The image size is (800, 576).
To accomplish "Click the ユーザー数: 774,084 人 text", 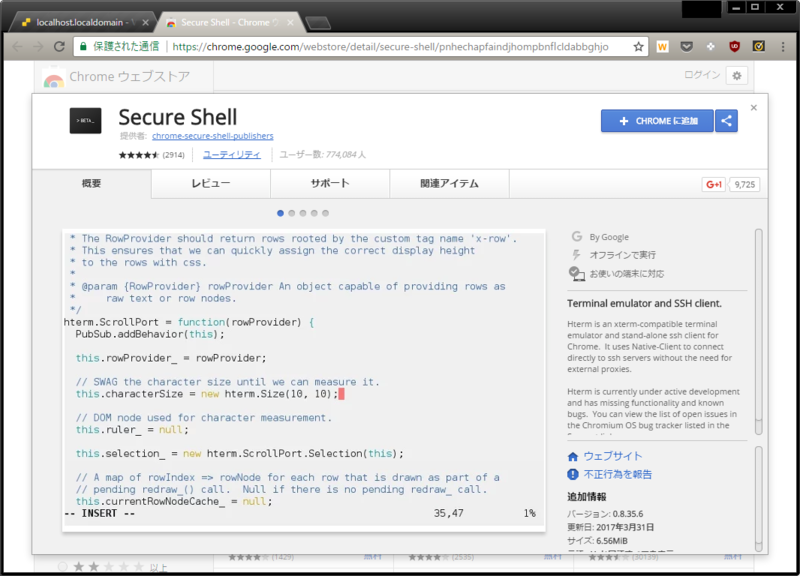I will click(x=322, y=155).
